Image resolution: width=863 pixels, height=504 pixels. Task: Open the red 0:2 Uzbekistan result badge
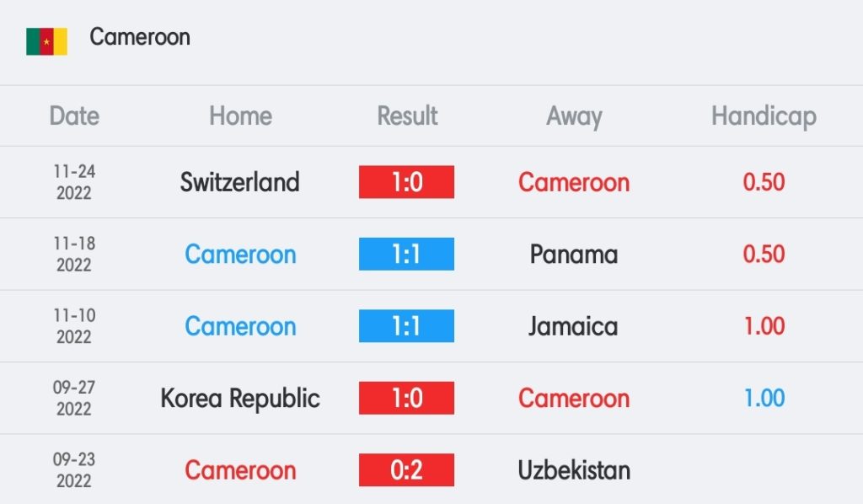click(407, 470)
